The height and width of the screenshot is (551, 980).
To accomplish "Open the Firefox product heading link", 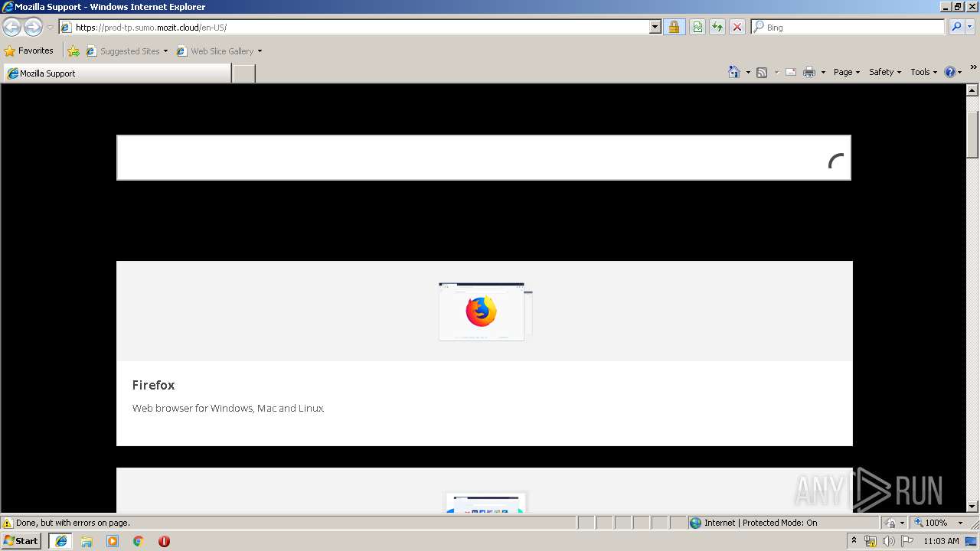I will tap(153, 385).
